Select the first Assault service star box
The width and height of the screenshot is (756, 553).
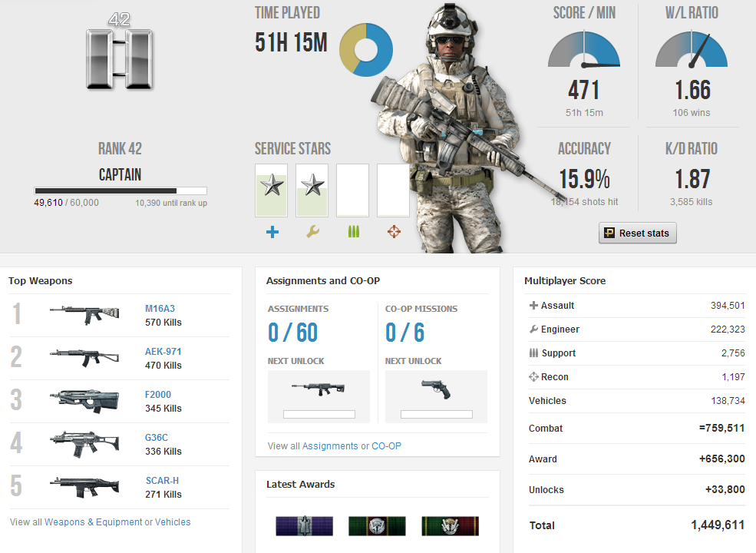(272, 190)
